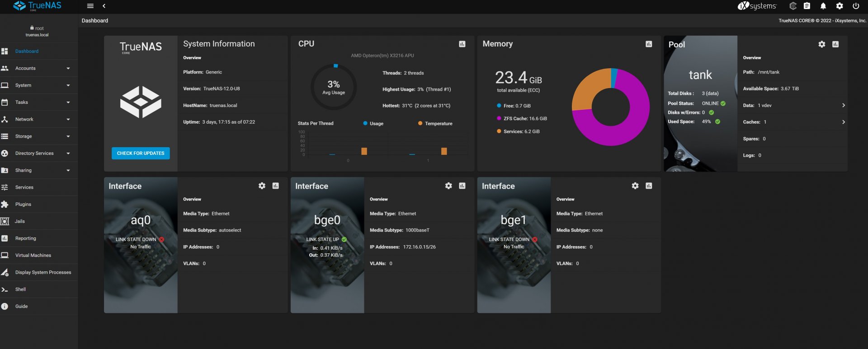
Task: Open the TrueCommand status icon
Action: 793,6
